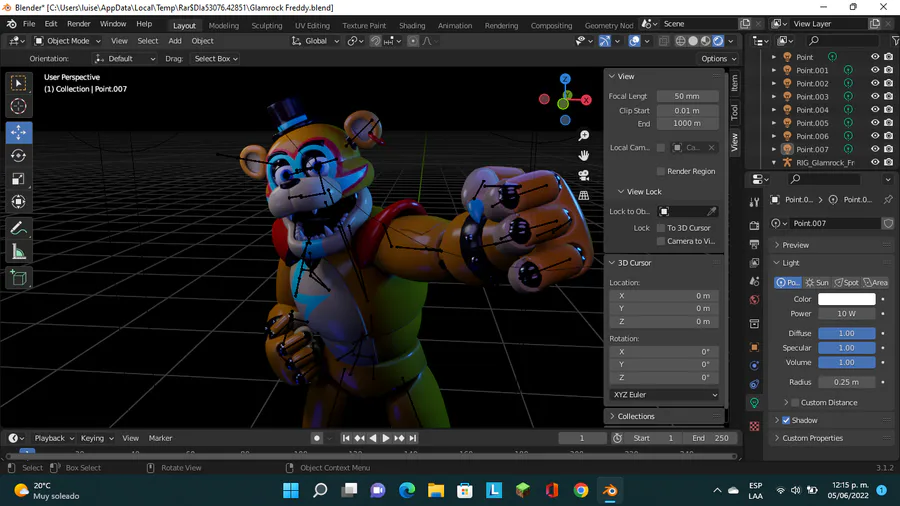Expand the Collections panel

point(635,416)
